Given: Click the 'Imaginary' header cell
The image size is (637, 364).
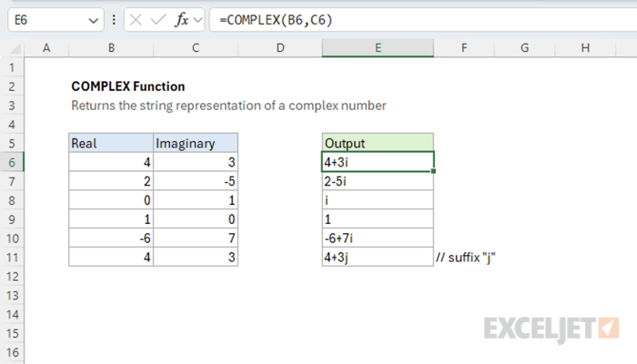Looking at the screenshot, I should coord(196,144).
